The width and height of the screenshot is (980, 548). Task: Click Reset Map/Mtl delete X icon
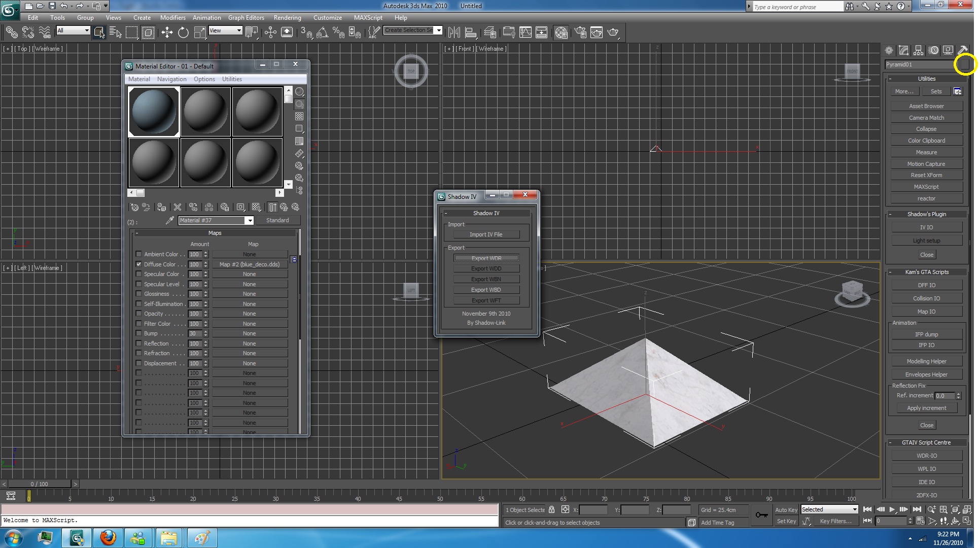click(177, 207)
